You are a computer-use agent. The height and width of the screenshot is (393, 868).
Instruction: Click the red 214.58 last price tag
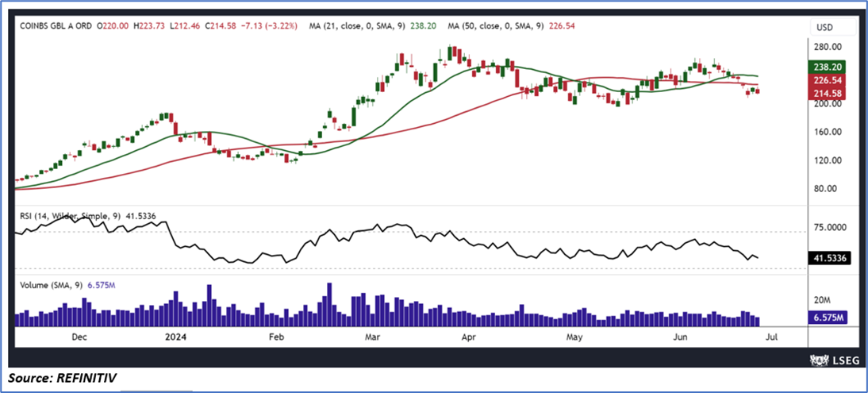(x=828, y=93)
